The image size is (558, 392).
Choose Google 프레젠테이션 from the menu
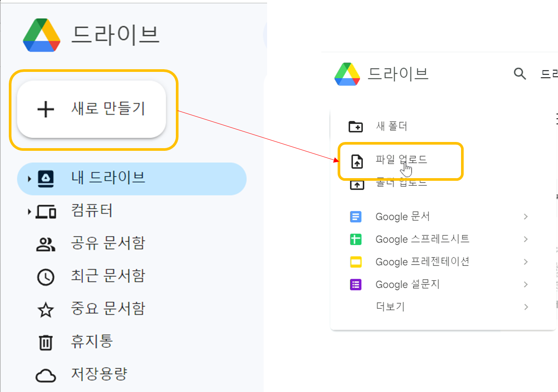[x=422, y=262]
